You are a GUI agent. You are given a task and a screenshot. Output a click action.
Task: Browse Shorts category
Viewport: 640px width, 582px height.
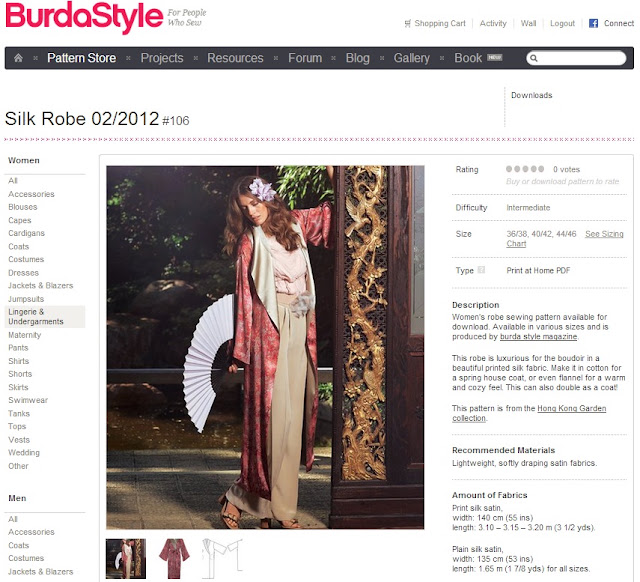tap(20, 374)
